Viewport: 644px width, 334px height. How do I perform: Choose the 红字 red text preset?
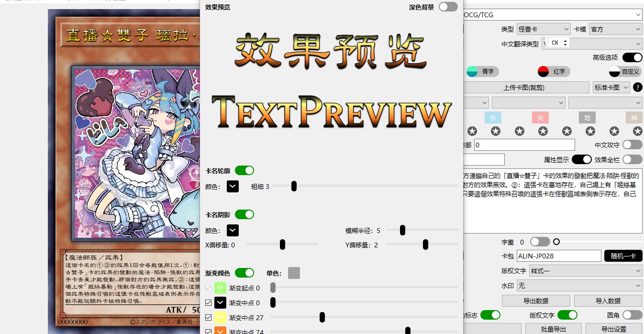click(x=554, y=71)
